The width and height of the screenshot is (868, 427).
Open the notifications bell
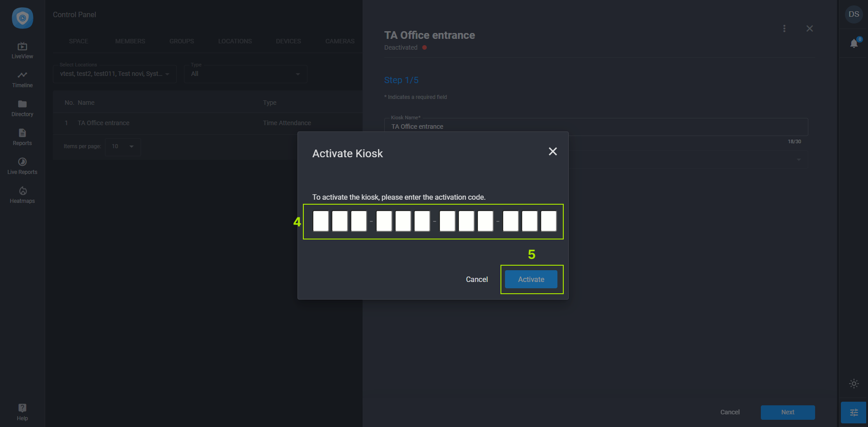854,43
